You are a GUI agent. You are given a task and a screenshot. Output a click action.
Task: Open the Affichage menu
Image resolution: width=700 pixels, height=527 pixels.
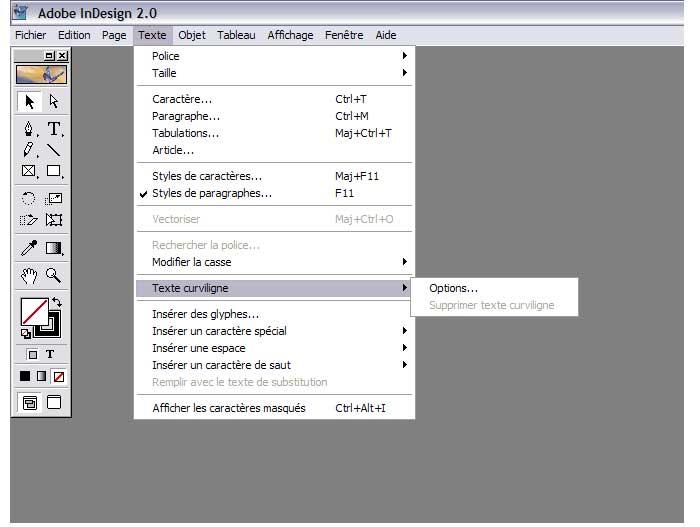pos(291,35)
